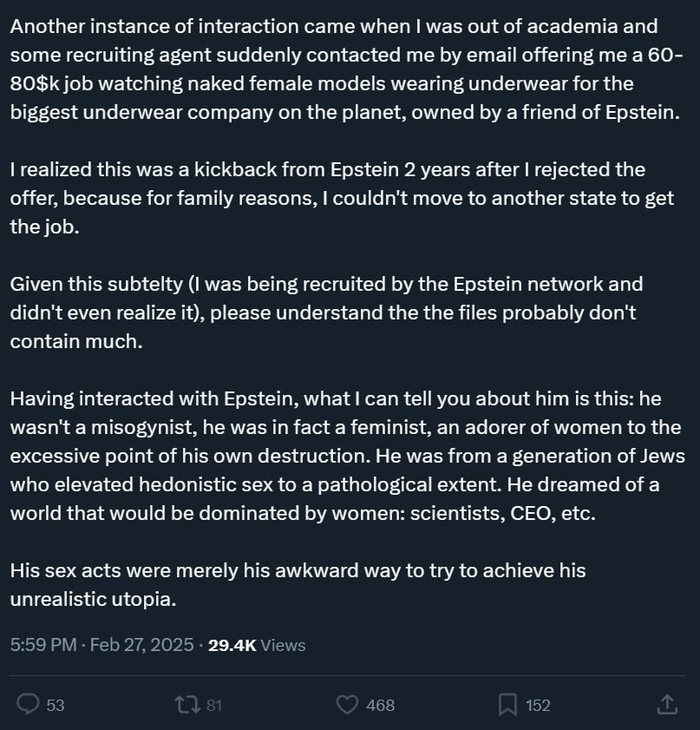Viewport: 700px width, 730px height.
Task: Repost using the retweet arrows icon
Action: (x=187, y=705)
